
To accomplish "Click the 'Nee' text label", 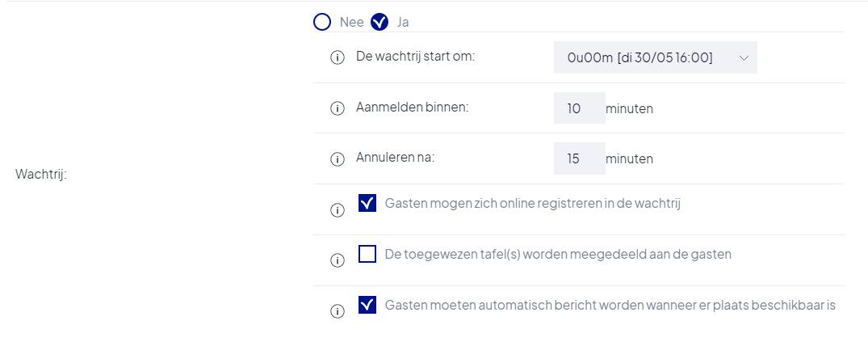I will tap(351, 22).
